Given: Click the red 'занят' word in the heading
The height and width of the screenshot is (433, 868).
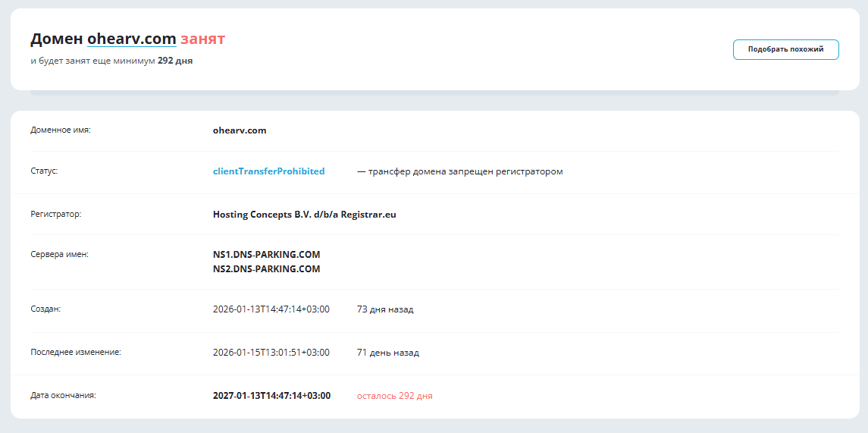Looking at the screenshot, I should (x=202, y=39).
